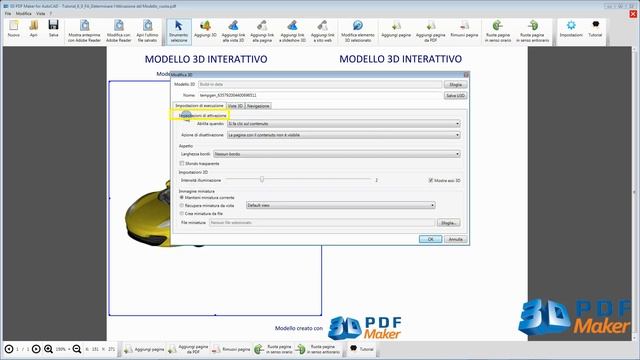640x360 pixels.
Task: Open the ? help menu
Action: coord(51,13)
